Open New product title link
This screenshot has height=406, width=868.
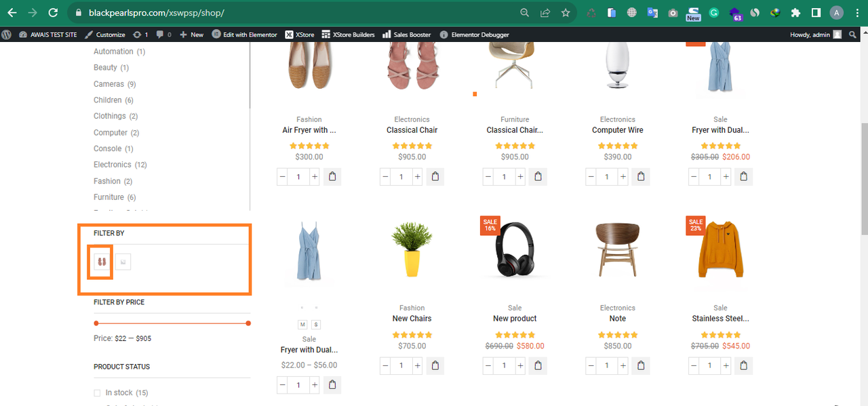coord(515,319)
